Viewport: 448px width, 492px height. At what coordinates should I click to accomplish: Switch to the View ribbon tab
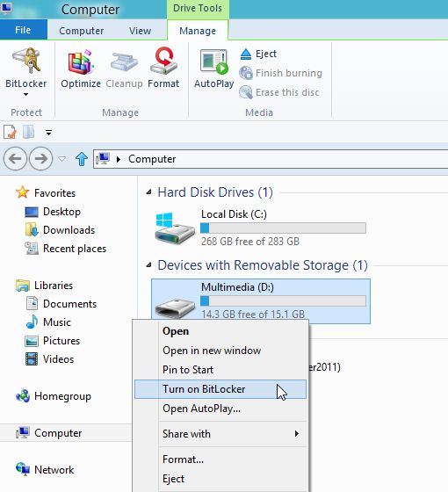coord(140,31)
